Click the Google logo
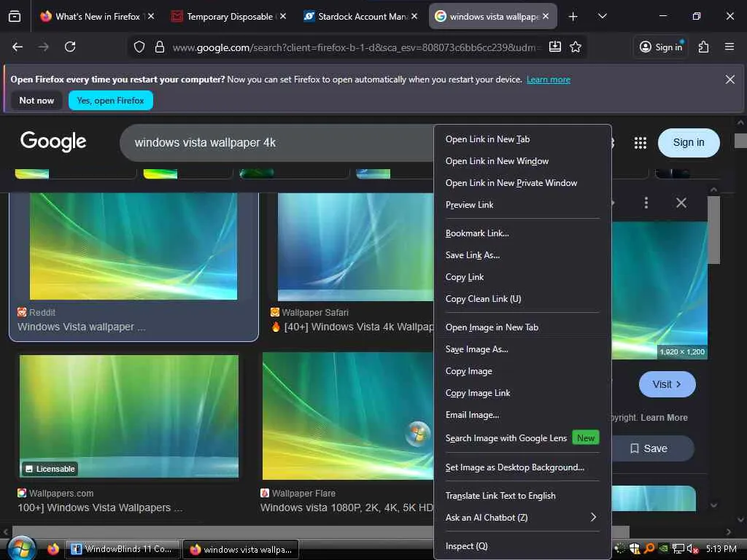 pyautogui.click(x=53, y=141)
